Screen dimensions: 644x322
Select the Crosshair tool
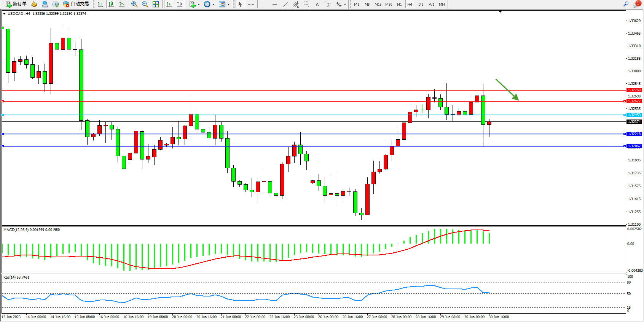(x=251, y=4)
